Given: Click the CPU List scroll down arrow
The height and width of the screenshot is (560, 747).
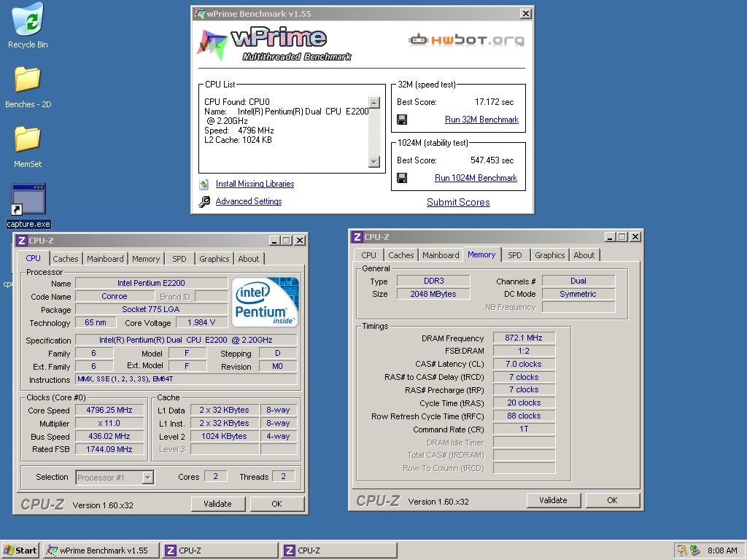Looking at the screenshot, I should pyautogui.click(x=374, y=162).
